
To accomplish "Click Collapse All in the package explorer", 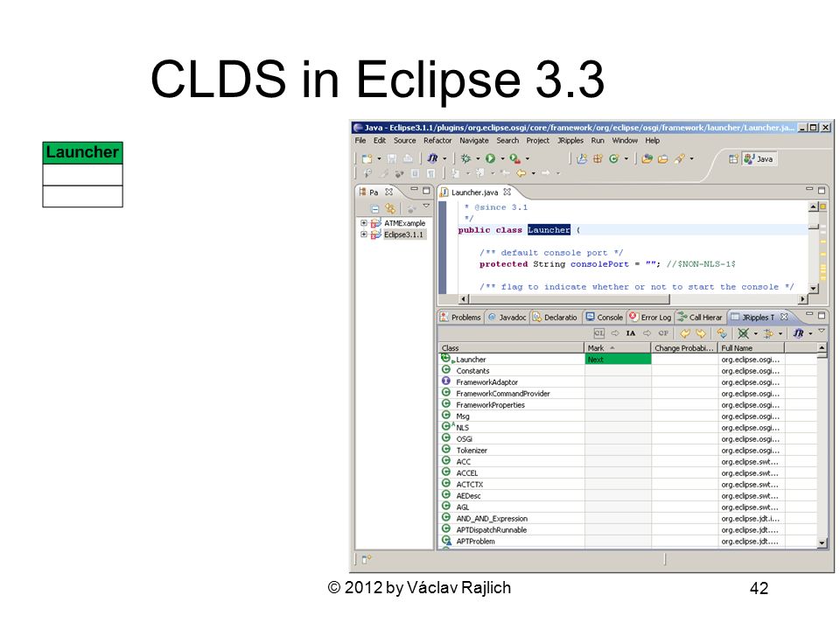I will pos(375,208).
